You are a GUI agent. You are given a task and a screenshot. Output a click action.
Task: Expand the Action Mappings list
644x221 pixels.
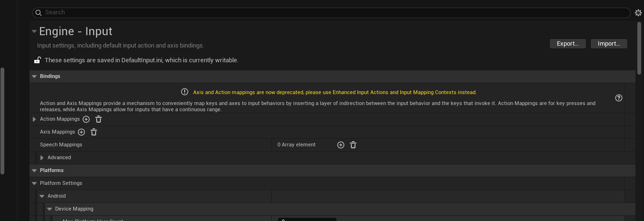(34, 119)
